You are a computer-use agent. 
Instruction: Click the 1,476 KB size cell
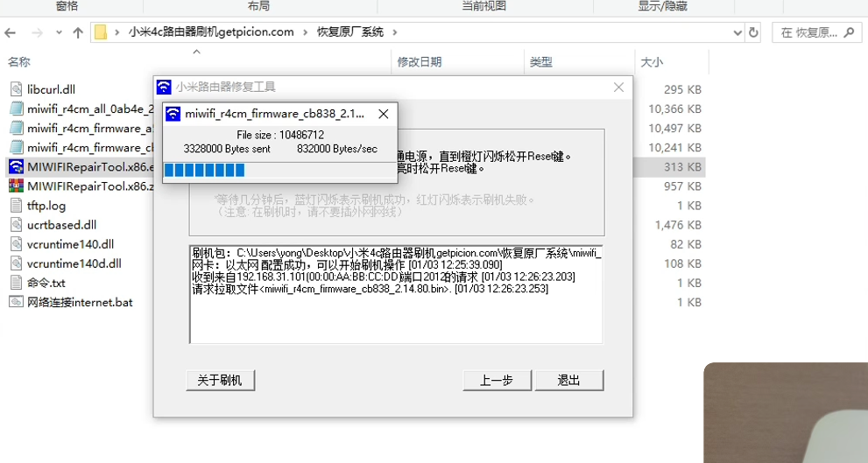pos(678,225)
